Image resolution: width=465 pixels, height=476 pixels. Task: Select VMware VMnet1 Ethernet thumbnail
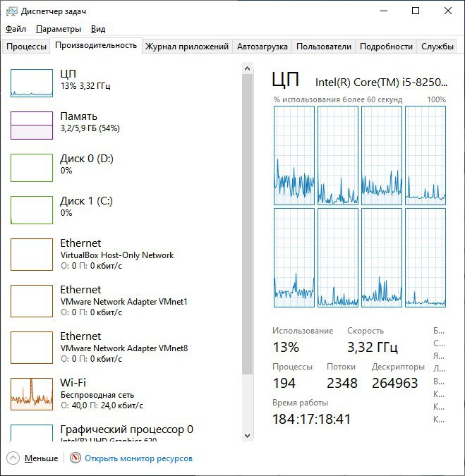click(x=32, y=301)
